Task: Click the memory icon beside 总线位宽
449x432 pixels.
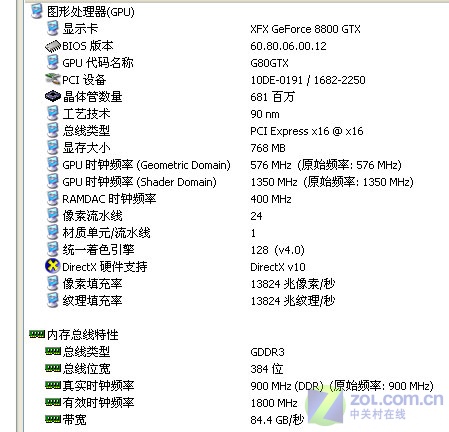Action: tap(53, 368)
